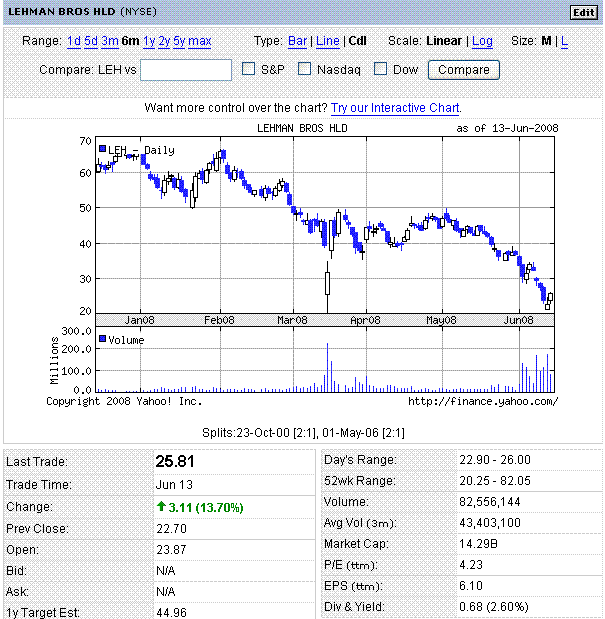This screenshot has height=619, width=605.
Task: Tick the Nasdaq comparison checkbox
Action: pyautogui.click(x=306, y=70)
